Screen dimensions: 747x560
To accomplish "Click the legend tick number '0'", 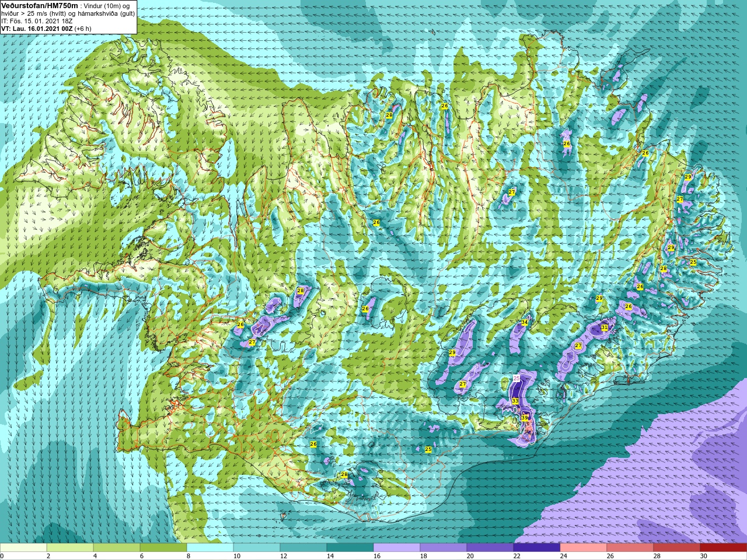I will click(2, 556).
